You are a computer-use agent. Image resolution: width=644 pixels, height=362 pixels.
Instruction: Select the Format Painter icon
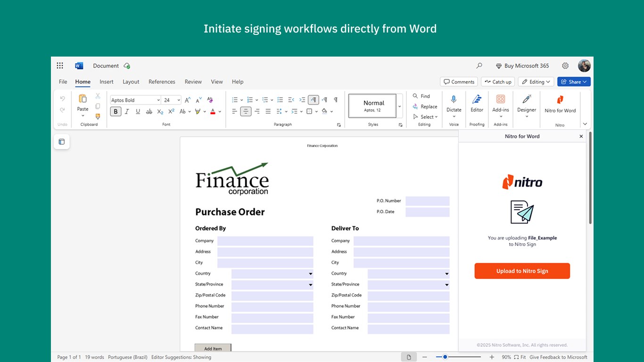[98, 116]
